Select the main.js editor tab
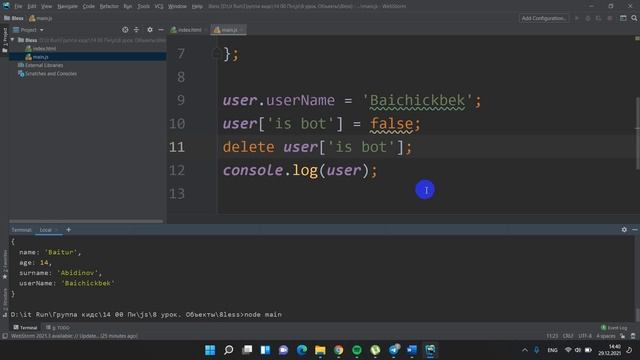The width and height of the screenshot is (640, 360). 228,30
